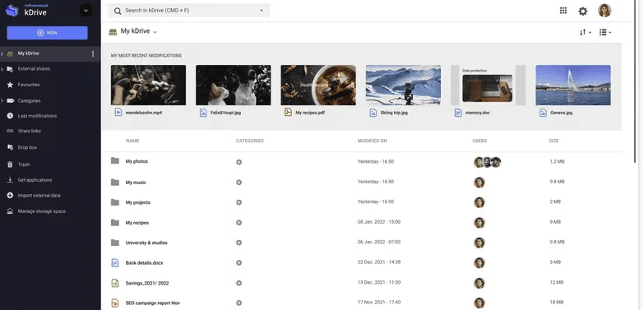Open the list view mode dropdown

[605, 32]
